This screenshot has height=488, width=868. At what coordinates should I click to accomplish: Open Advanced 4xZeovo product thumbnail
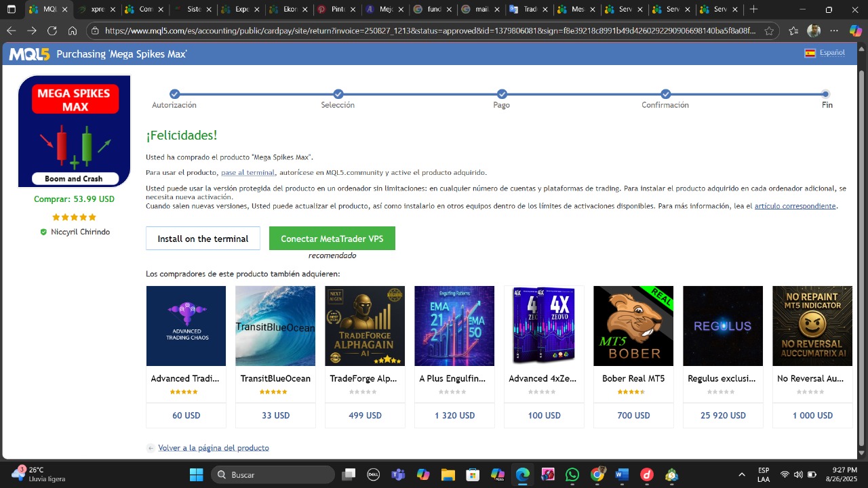544,326
